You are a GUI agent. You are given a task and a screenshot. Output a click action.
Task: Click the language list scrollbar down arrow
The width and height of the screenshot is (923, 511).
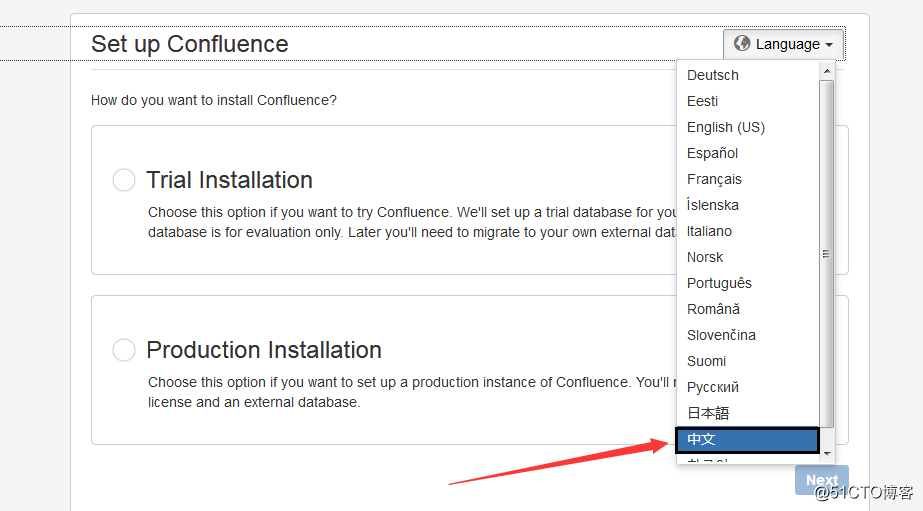pos(826,453)
